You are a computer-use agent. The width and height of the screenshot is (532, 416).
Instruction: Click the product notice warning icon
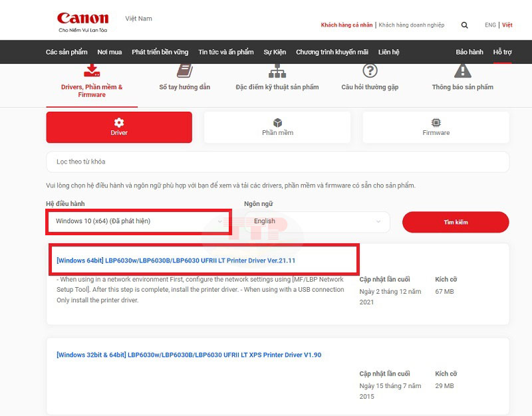(462, 71)
